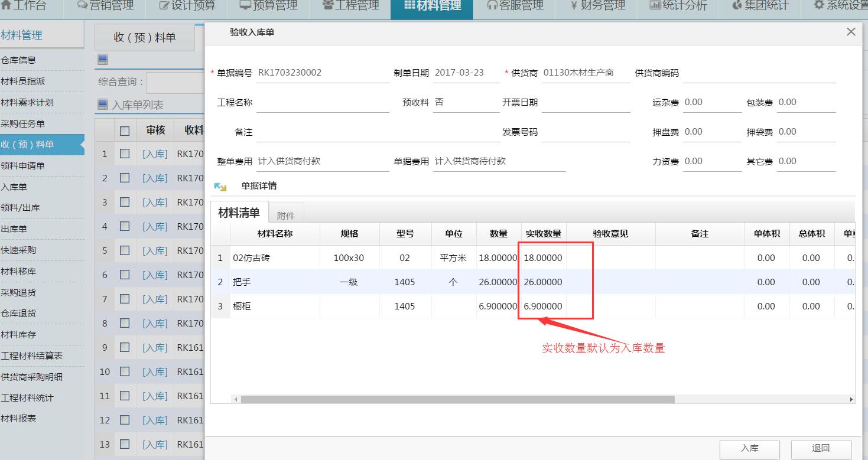Image resolution: width=868 pixels, height=460 pixels.
Task: Check the checkbox on row 1
Action: (125, 154)
